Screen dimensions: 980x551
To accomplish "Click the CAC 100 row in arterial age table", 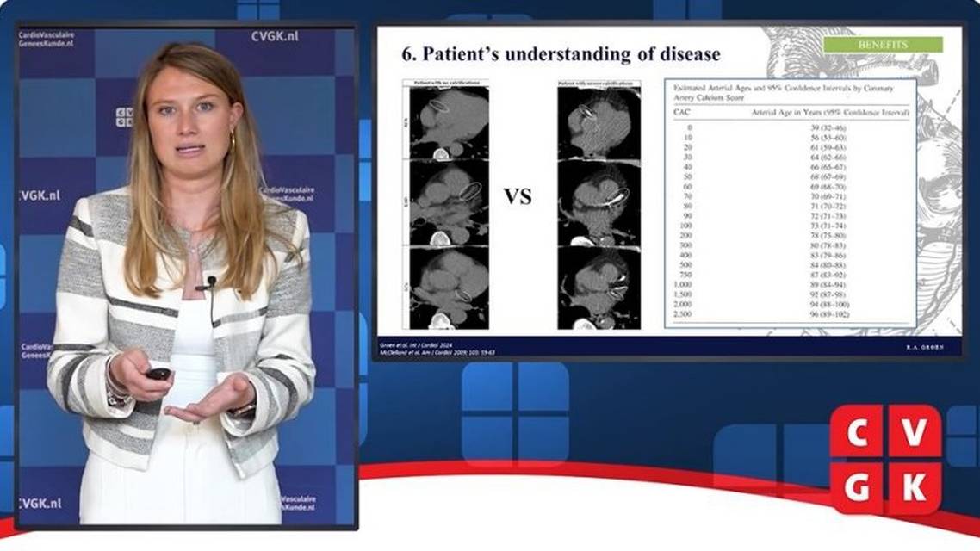I will click(x=788, y=225).
